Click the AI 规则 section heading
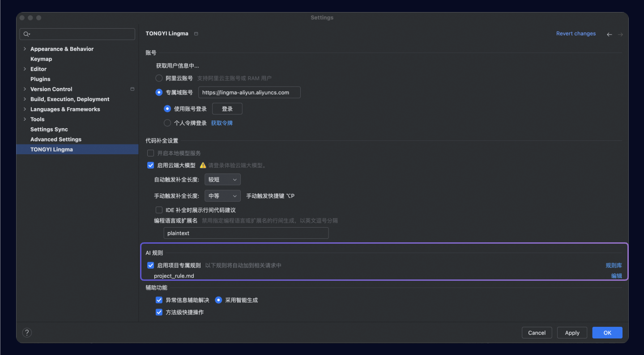The width and height of the screenshot is (644, 355). coord(154,253)
